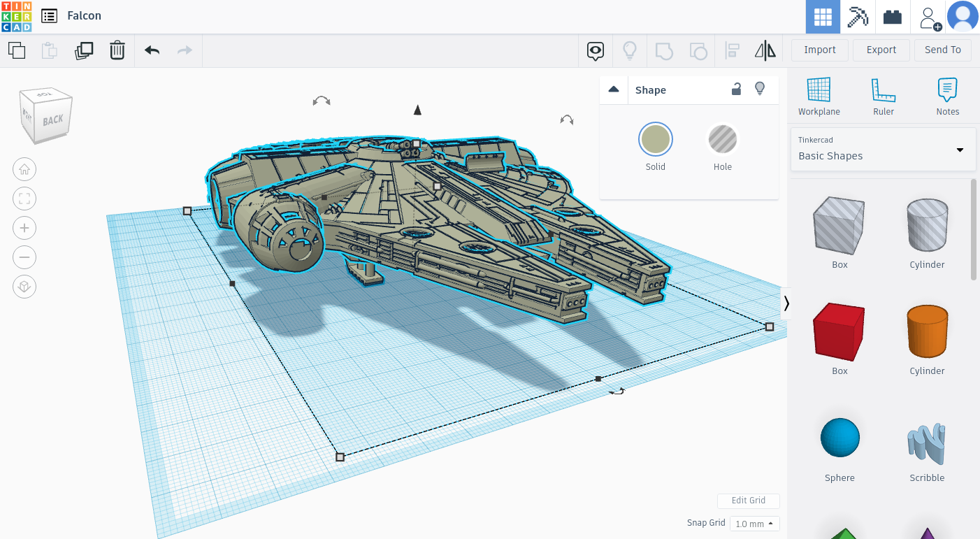The image size is (980, 539).
Task: Redo the last action
Action: coord(185,50)
